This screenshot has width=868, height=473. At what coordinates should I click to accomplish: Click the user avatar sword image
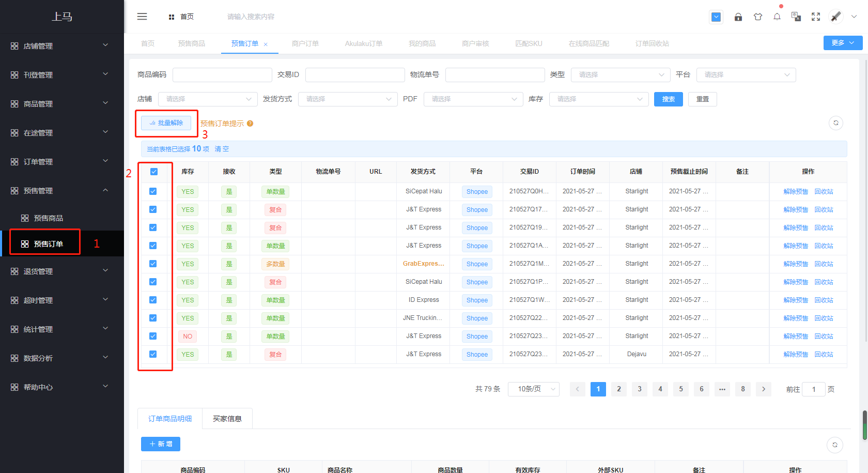point(836,17)
